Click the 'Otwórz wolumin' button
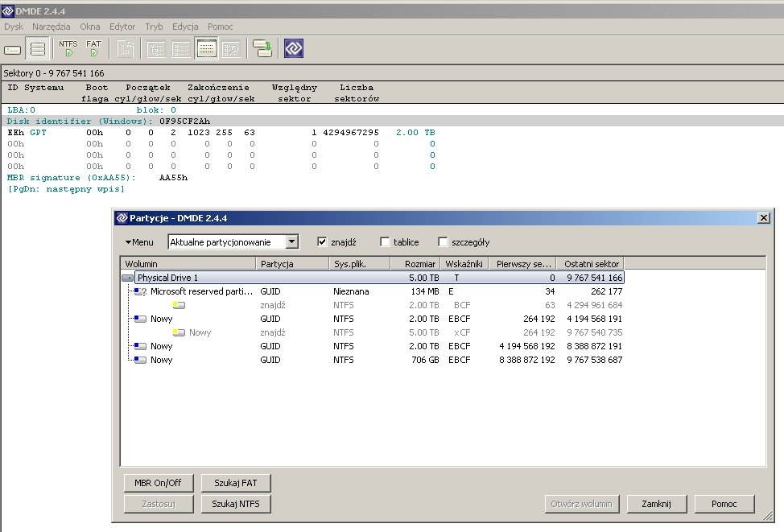The width and height of the screenshot is (784, 532). click(x=581, y=504)
